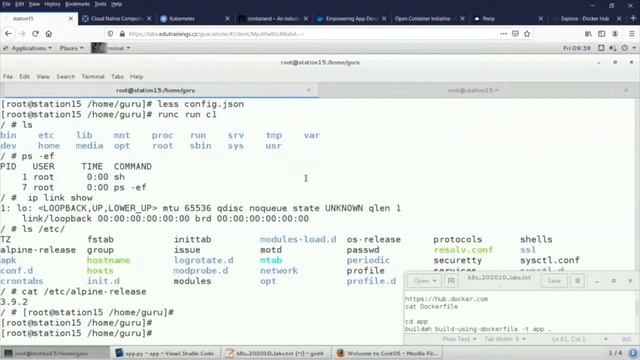
Task: Click the workspace switcher icon in taskbar
Action: 633,353
